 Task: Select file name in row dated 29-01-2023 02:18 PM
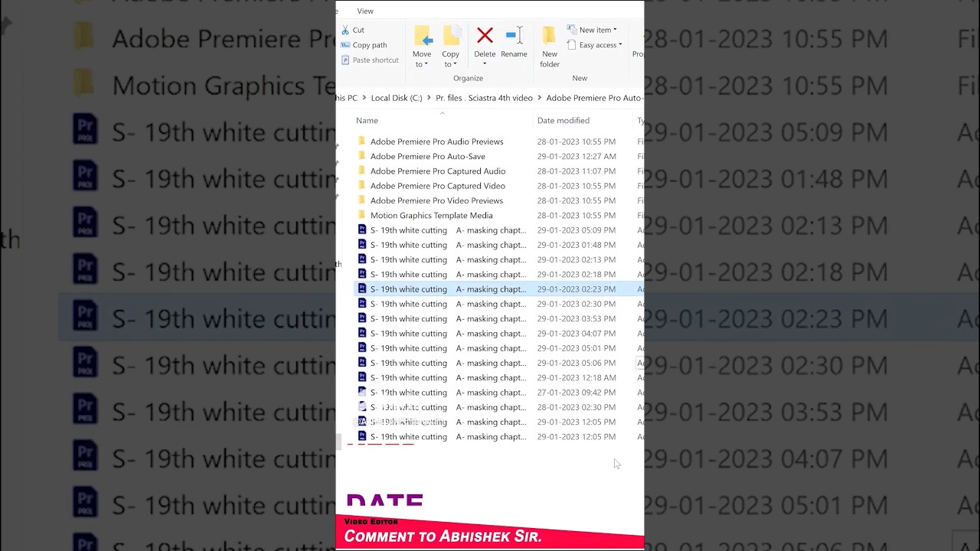[x=449, y=274]
